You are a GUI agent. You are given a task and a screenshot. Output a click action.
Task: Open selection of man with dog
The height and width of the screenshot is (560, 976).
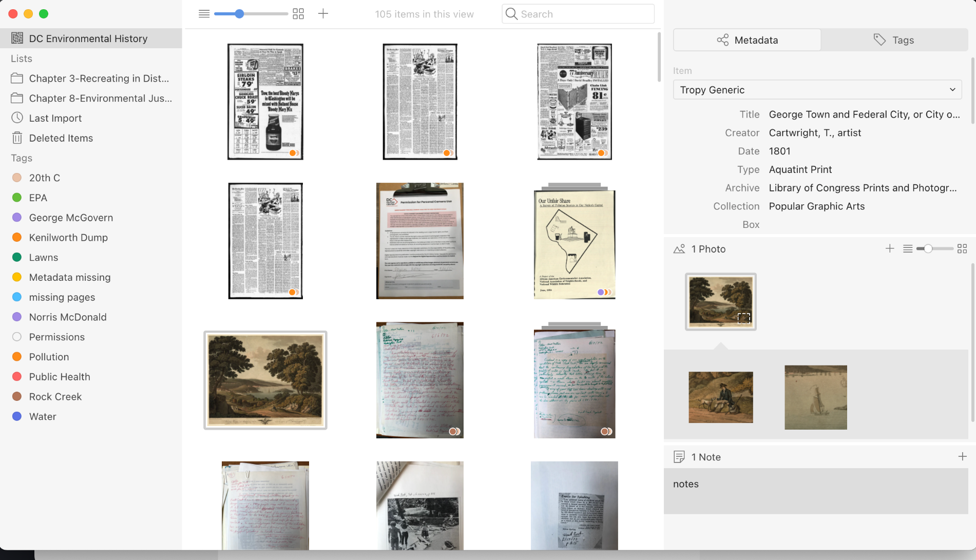[721, 397]
